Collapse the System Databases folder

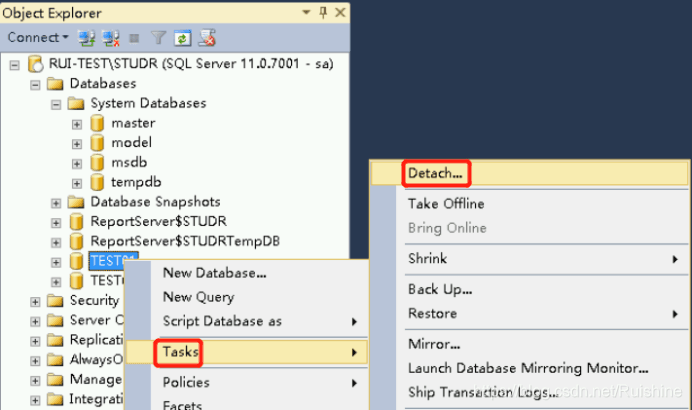(56, 103)
